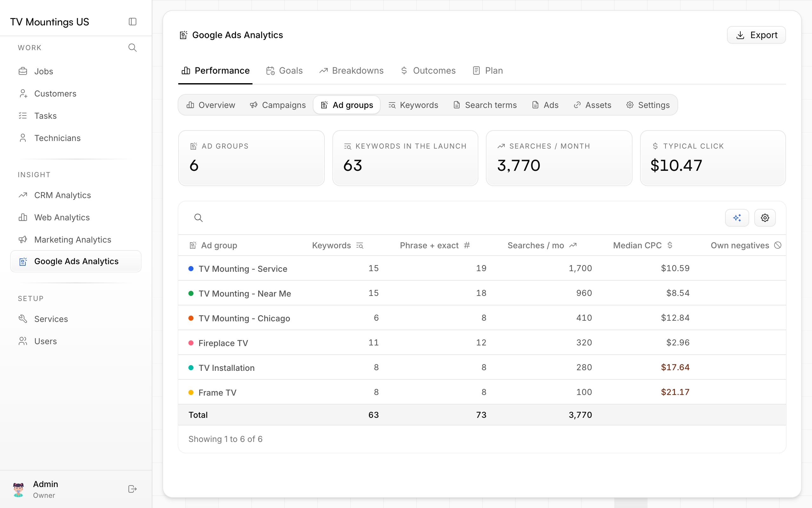
Task: Open Users in the Setup section
Action: tap(76, 341)
